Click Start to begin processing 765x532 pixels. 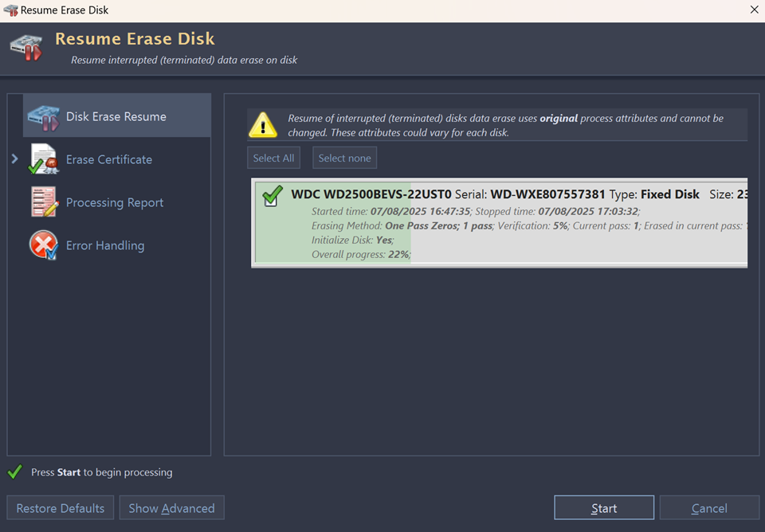(604, 508)
